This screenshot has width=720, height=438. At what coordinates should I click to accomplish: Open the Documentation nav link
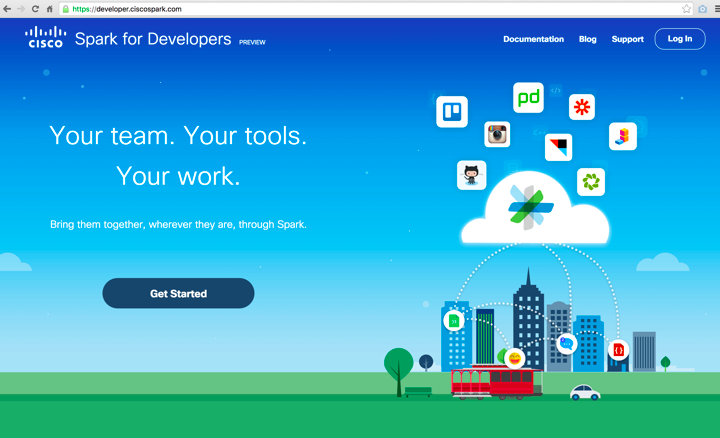533,39
